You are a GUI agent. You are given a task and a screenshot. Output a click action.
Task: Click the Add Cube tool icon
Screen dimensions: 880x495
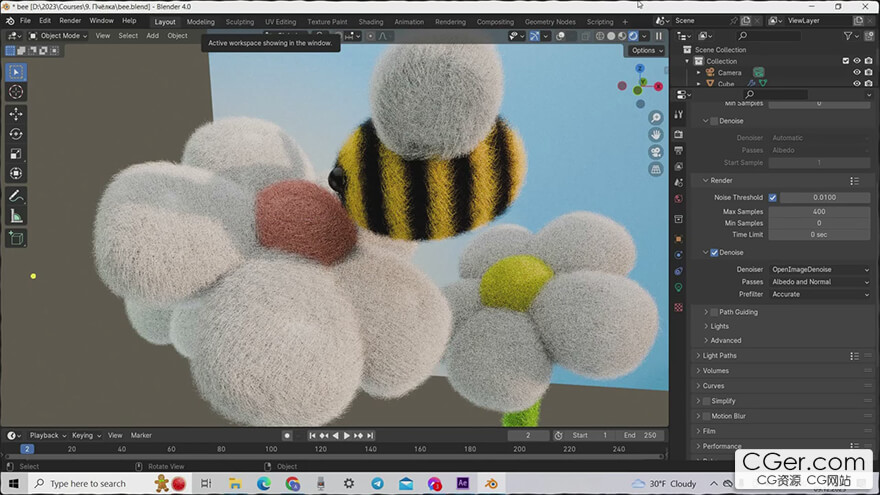[16, 238]
